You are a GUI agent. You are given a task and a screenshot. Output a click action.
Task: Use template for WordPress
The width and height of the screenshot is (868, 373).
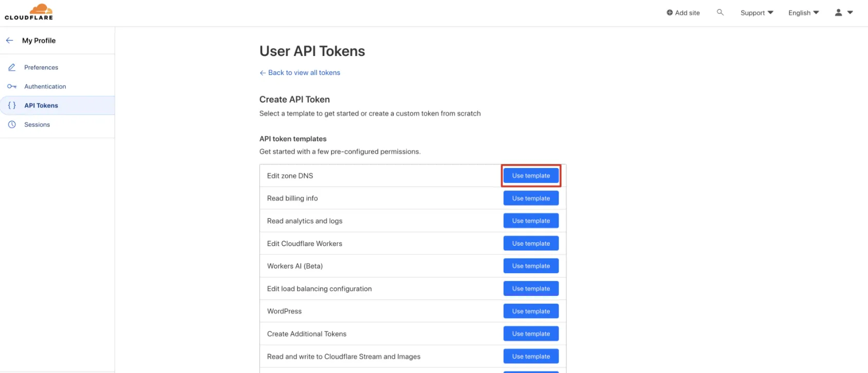(x=531, y=311)
